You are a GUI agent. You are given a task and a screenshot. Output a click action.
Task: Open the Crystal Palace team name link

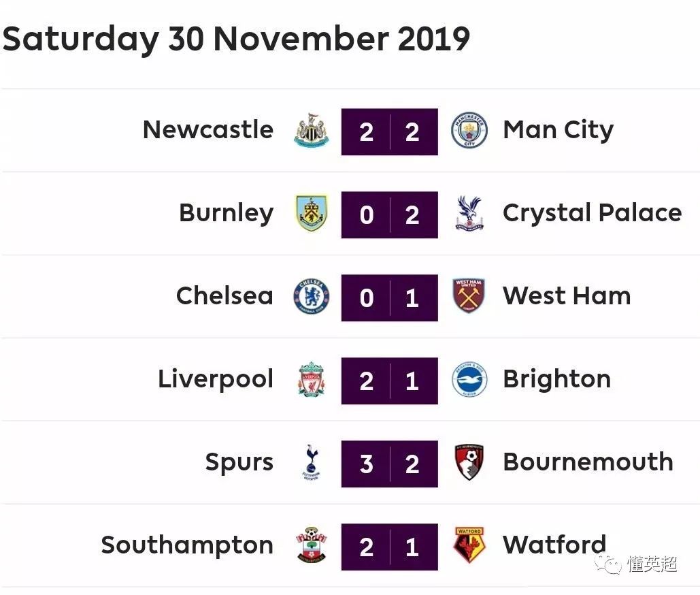coord(592,213)
